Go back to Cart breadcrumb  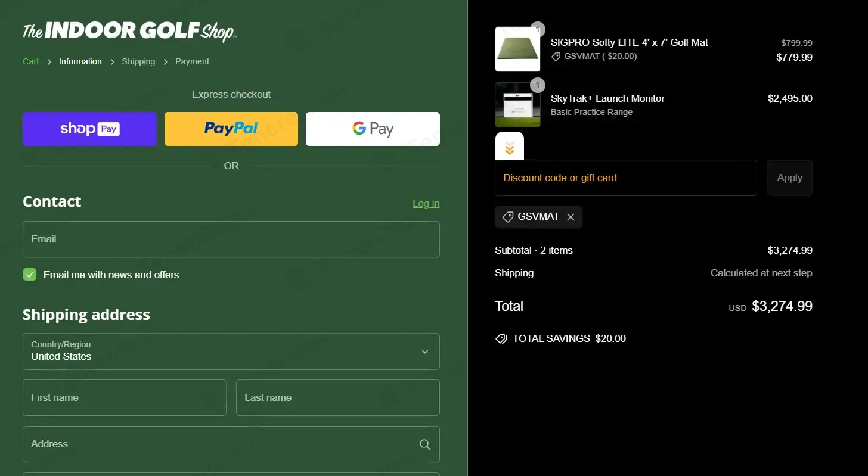(x=31, y=61)
